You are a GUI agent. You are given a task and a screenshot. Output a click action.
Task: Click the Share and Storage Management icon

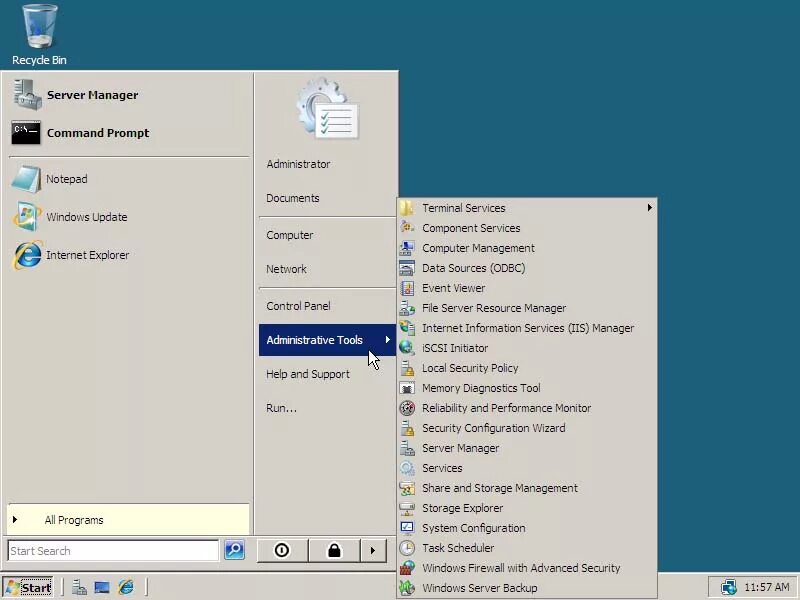(x=407, y=488)
